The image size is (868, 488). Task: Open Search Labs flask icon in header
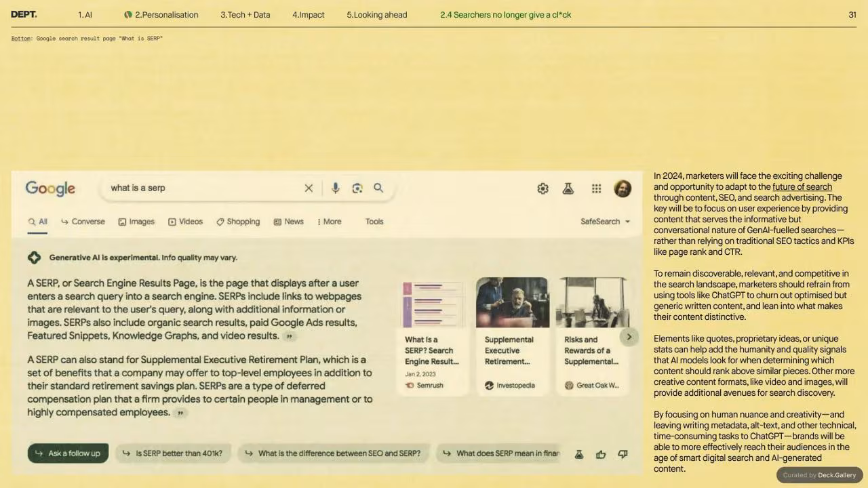pos(568,189)
